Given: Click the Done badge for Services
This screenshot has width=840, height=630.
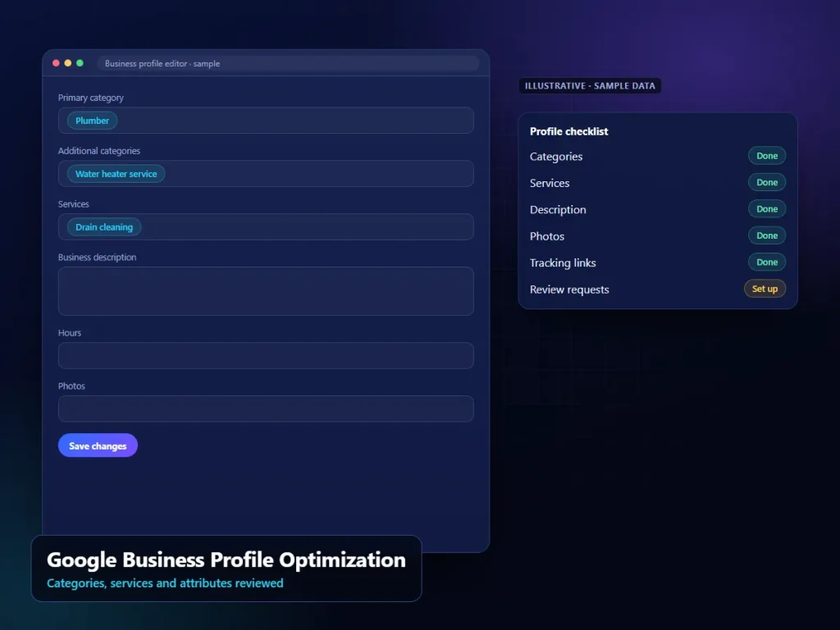Looking at the screenshot, I should pyautogui.click(x=767, y=182).
